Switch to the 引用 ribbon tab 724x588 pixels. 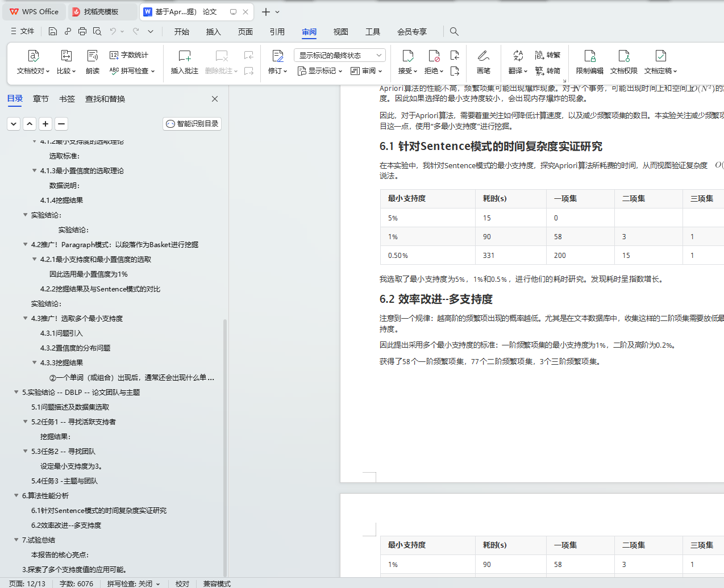click(x=277, y=32)
